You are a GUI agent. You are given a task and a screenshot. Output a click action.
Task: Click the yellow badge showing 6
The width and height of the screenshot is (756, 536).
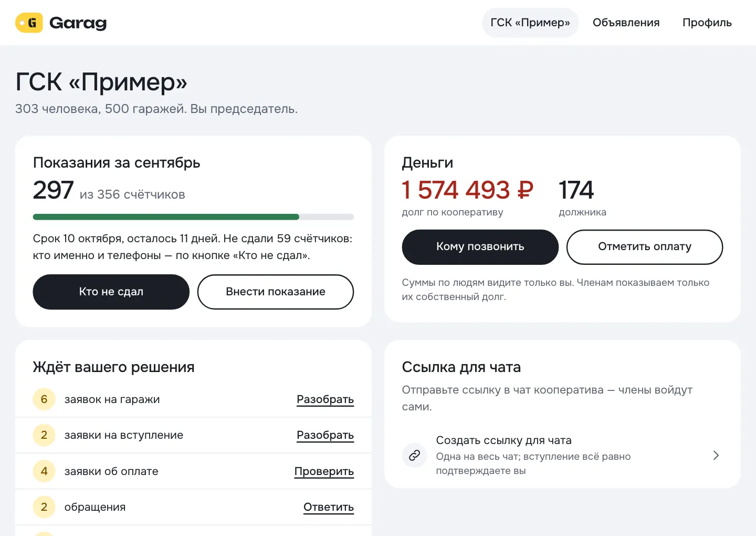click(x=44, y=399)
